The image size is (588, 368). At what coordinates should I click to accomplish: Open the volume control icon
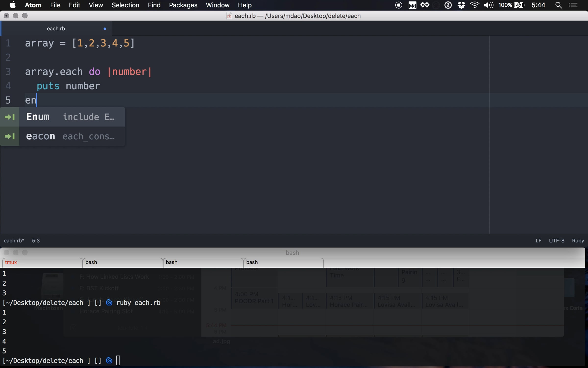(489, 5)
